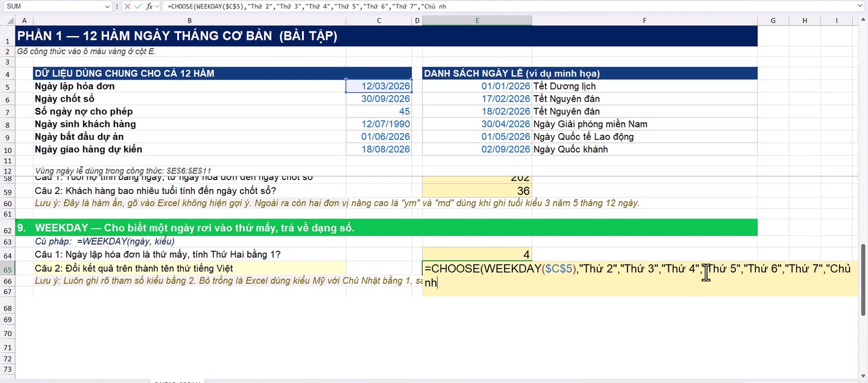The height and width of the screenshot is (383, 868).
Task: Click the 'Ngày giao hàng dự kiến' label
Action: click(89, 149)
